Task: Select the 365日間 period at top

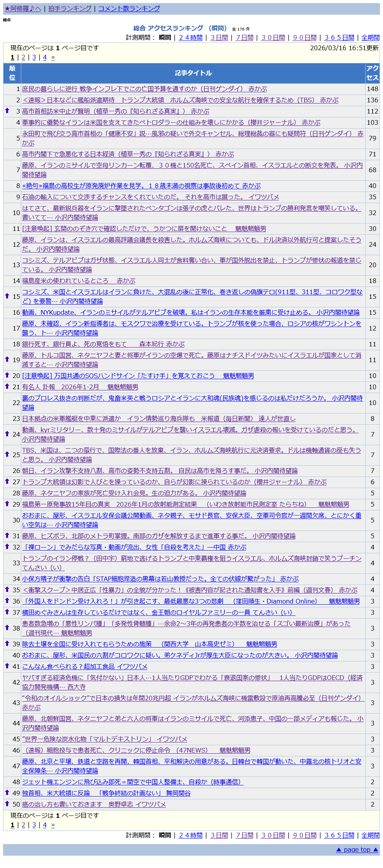Action: (x=339, y=37)
